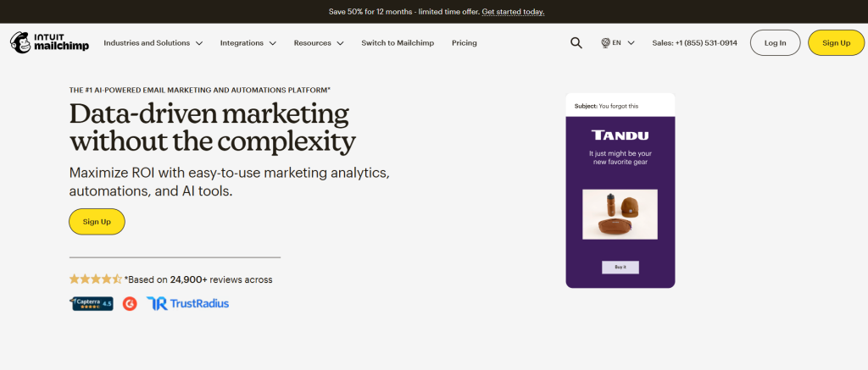This screenshot has height=370, width=868.
Task: Click the Capterra 4.5 rating badge
Action: 92,303
